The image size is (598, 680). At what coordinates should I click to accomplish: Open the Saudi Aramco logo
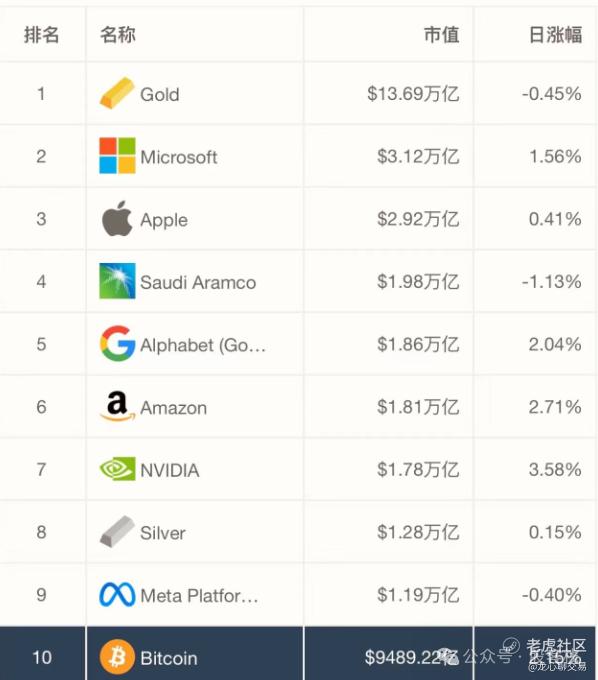pos(117,281)
